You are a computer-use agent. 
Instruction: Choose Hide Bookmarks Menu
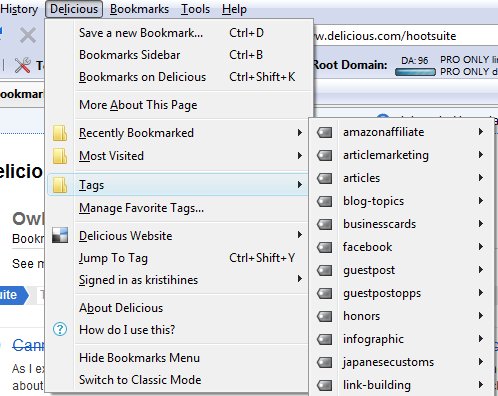177,358
